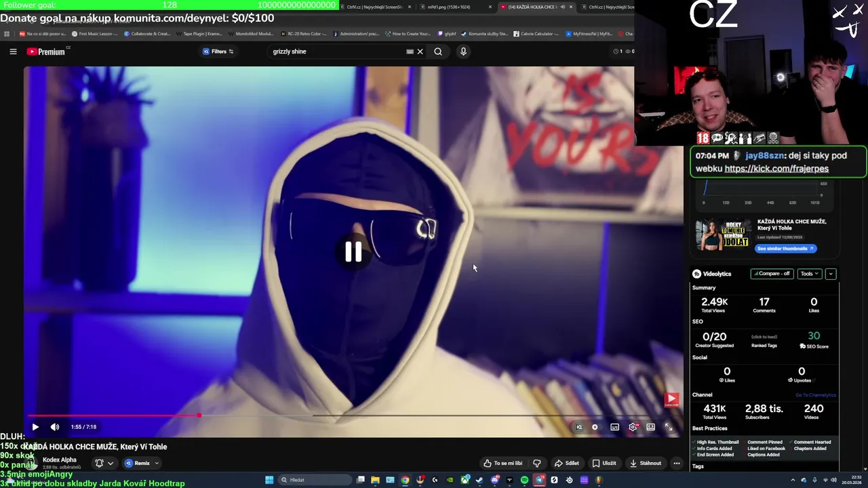This screenshot has width=868, height=488.
Task: Clear the search query with the X
Action: pos(420,52)
